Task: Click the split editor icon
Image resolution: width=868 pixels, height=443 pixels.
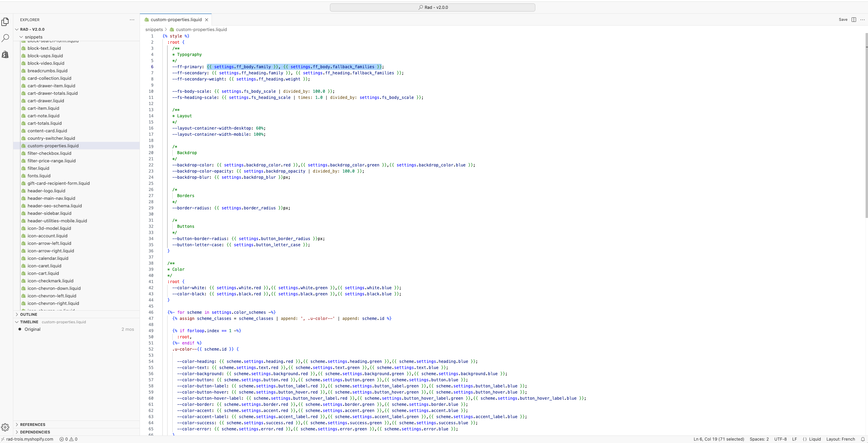Action: [x=854, y=20]
